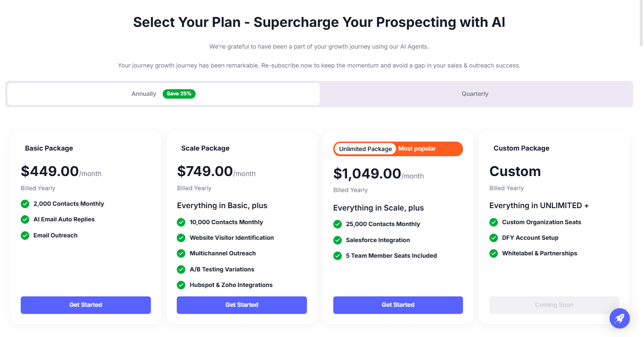This screenshot has width=644, height=337.
Task: Switch billing to Quarterly
Action: (475, 94)
